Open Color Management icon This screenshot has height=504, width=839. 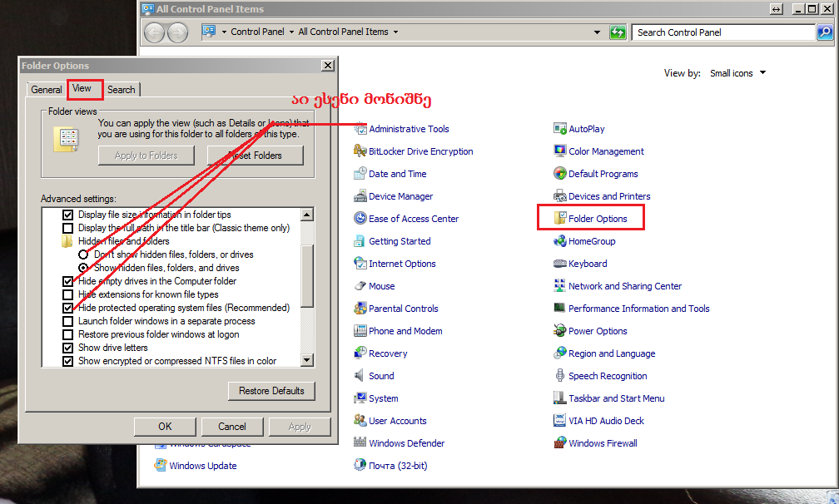point(559,151)
